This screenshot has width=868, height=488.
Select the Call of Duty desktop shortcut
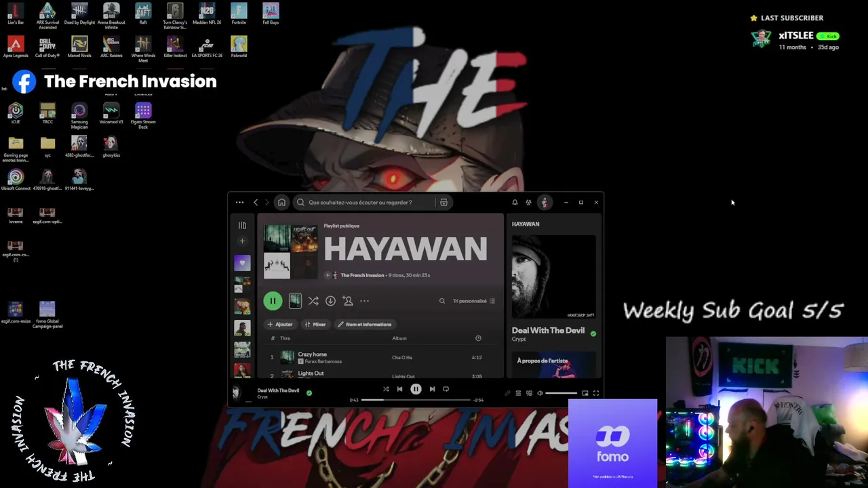point(47,47)
